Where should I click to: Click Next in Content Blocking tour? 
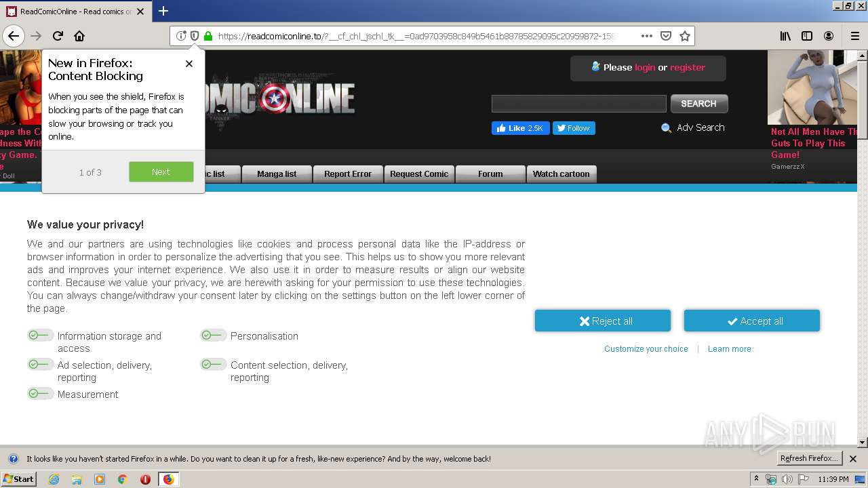161,171
